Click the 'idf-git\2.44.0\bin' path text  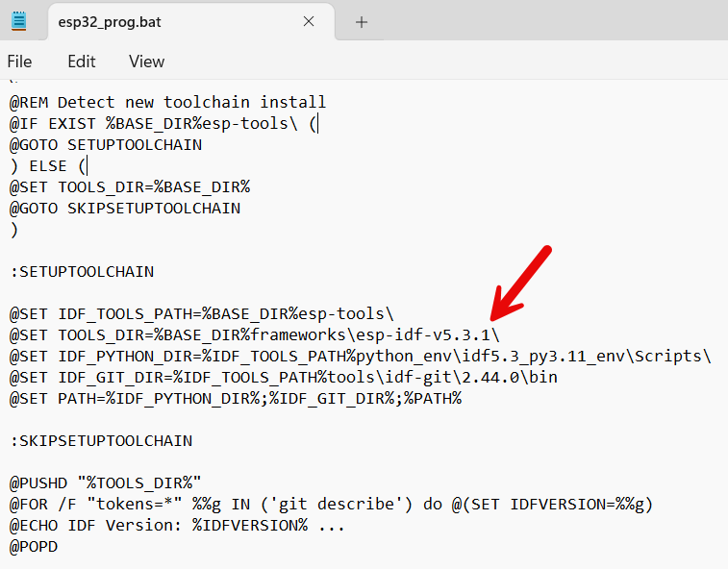(x=486, y=377)
